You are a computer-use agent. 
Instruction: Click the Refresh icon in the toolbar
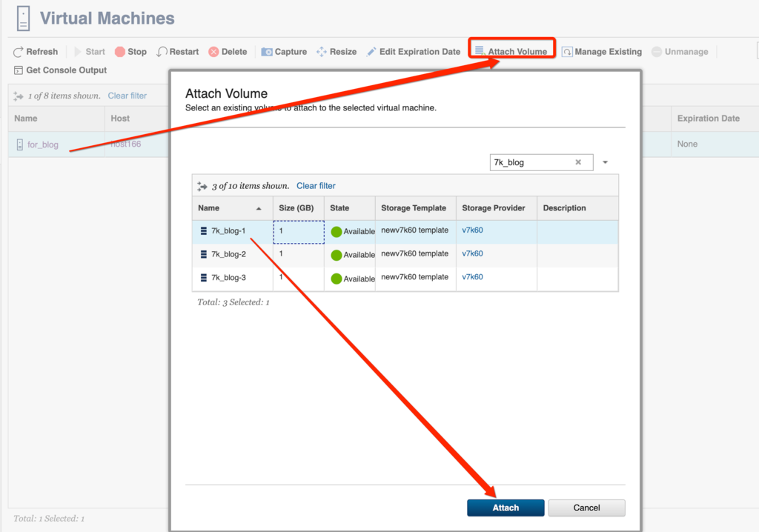(35, 51)
